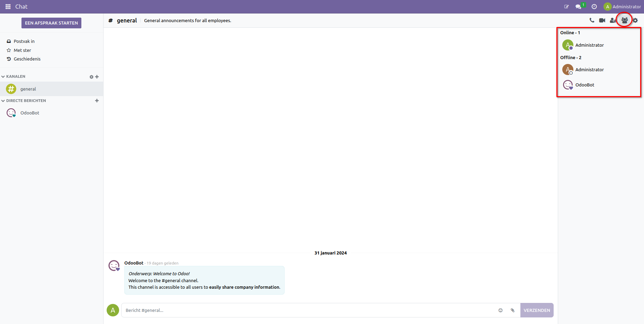Attach a file using paperclip icon
644x324 pixels.
[512, 310]
